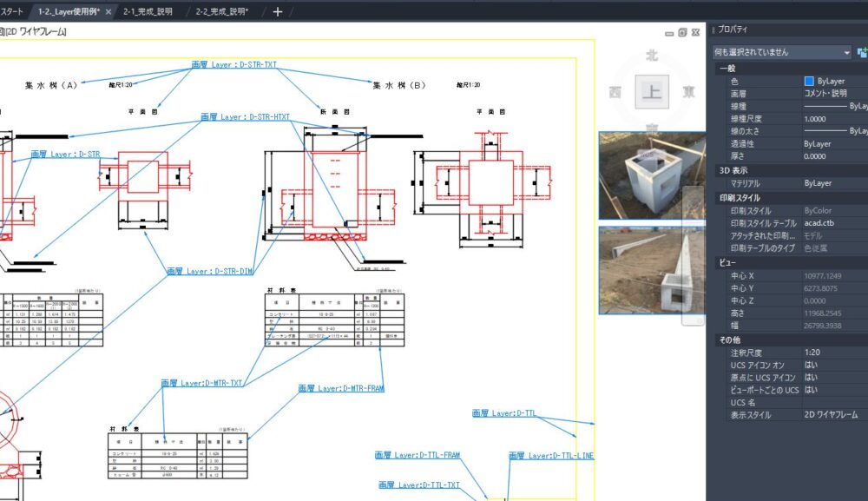This screenshot has width=868, height=501.
Task: Select the 画層 Layer : D-STR-TXT annotation
Action: coord(233,65)
